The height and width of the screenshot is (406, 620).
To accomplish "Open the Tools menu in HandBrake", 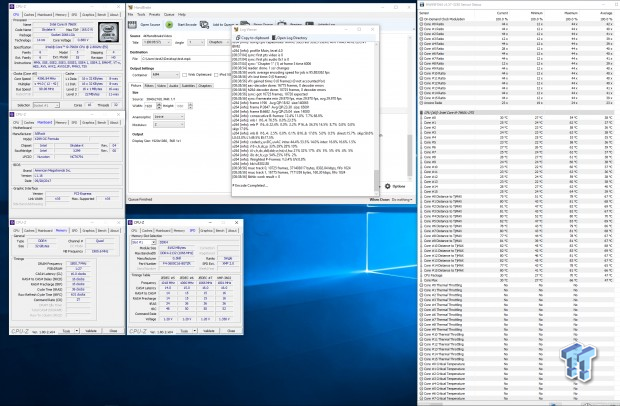I will click(x=141, y=15).
